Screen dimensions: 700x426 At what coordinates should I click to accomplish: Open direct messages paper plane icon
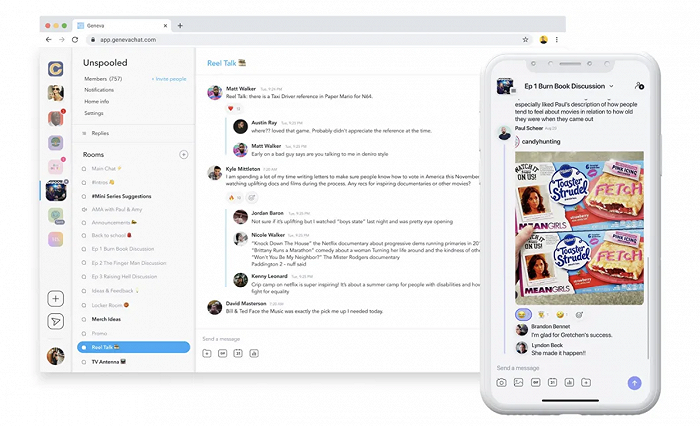tap(55, 322)
